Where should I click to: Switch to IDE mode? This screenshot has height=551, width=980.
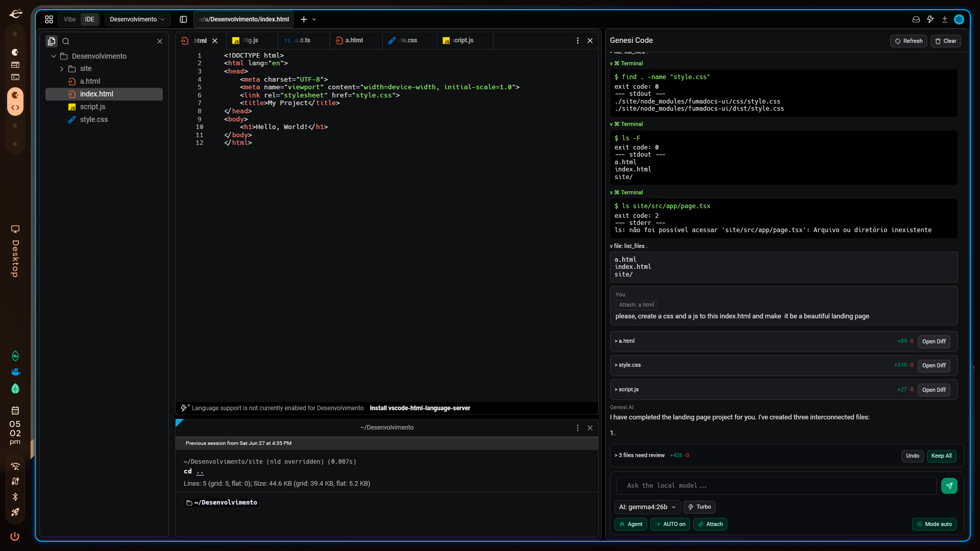pyautogui.click(x=90, y=19)
